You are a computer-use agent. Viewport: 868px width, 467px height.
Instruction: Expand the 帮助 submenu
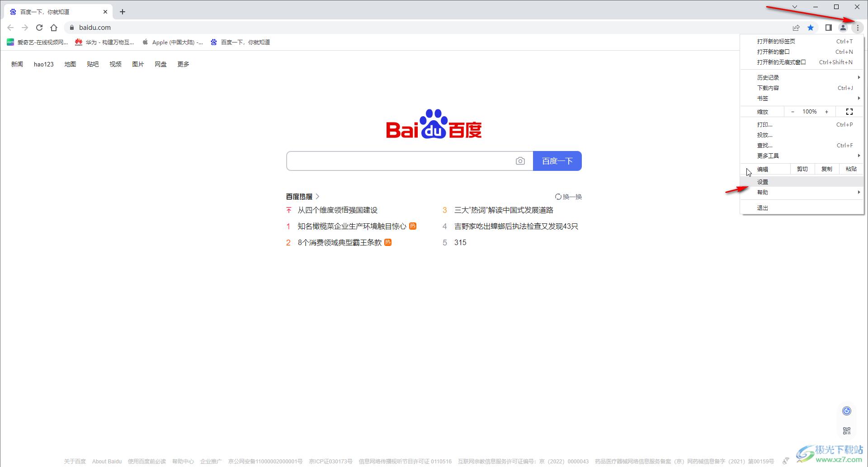click(x=802, y=192)
